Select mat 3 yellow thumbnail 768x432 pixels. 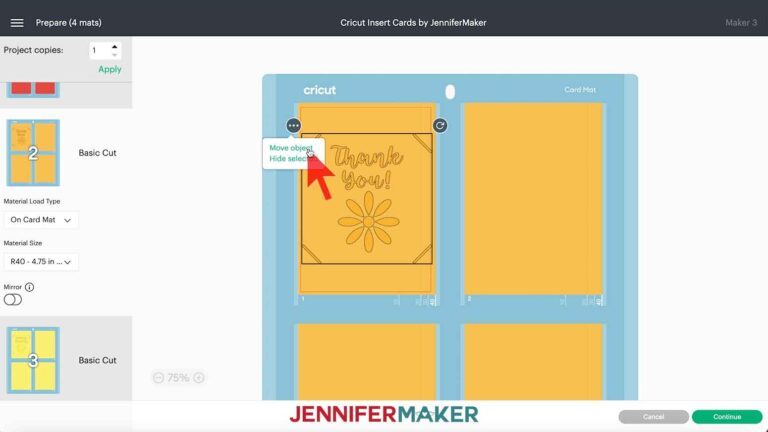click(x=33, y=360)
